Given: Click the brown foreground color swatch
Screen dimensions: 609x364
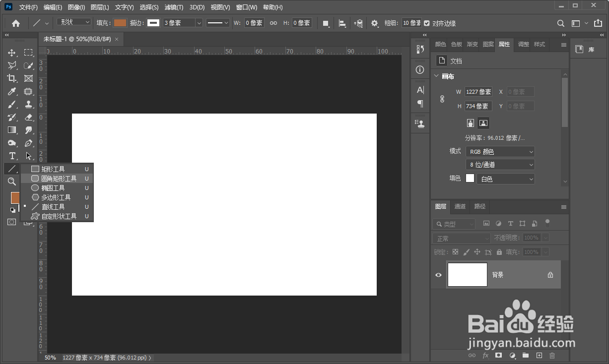Looking at the screenshot, I should (15, 197).
